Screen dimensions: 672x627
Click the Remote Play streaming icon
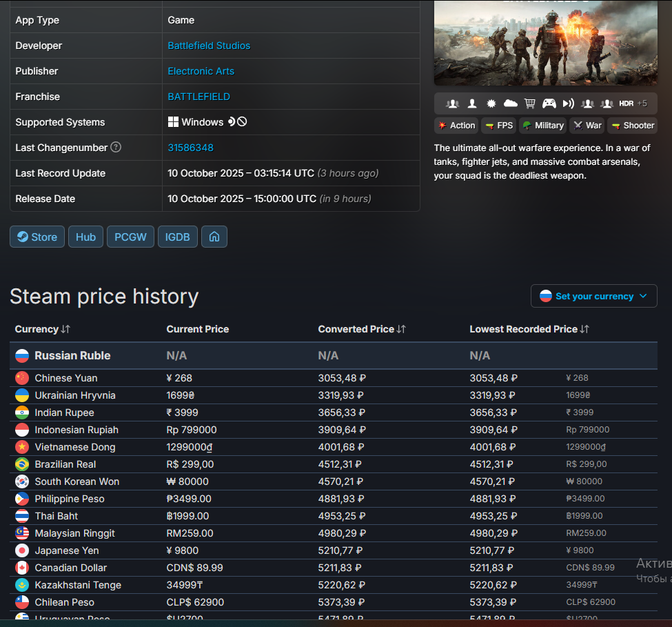click(569, 103)
